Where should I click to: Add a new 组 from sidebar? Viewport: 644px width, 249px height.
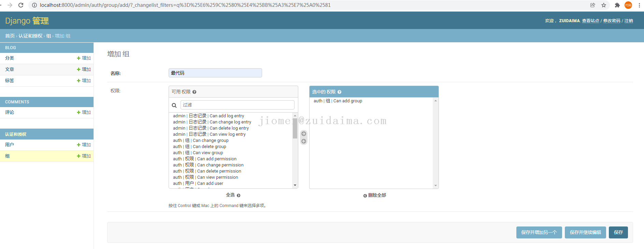[x=84, y=156]
